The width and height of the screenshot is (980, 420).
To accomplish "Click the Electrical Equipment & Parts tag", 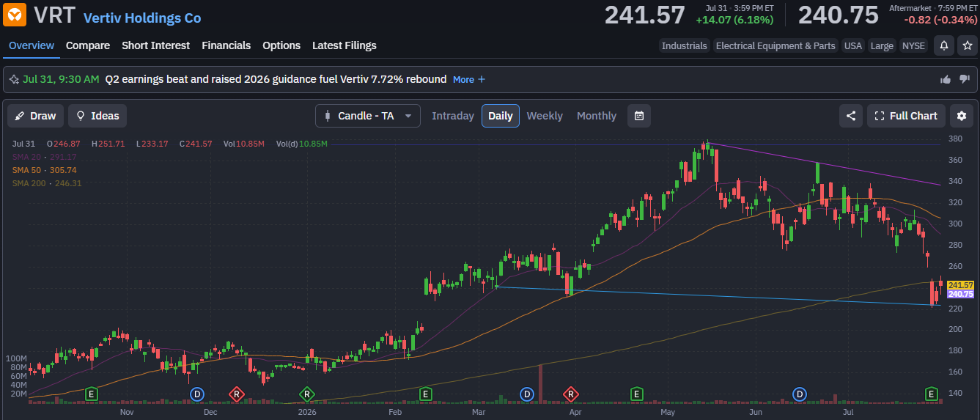I will coord(775,45).
